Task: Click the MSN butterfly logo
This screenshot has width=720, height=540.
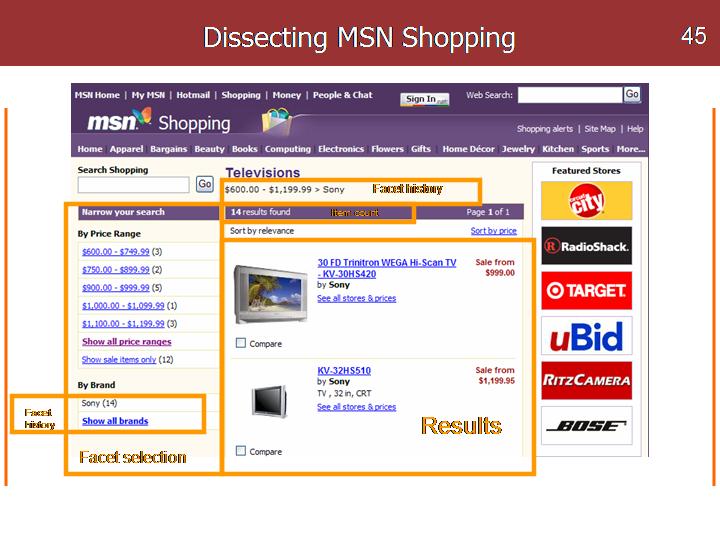Action: [x=119, y=120]
